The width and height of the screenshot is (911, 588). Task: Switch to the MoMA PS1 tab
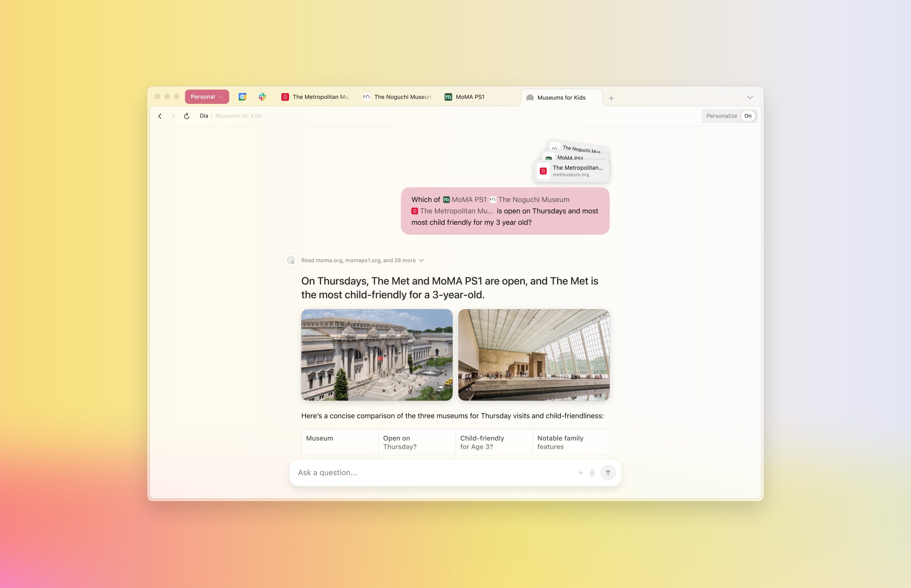(x=470, y=97)
